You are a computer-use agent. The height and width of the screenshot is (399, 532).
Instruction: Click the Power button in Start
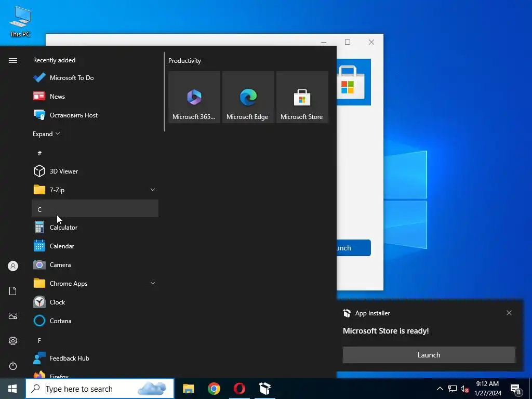tap(13, 366)
